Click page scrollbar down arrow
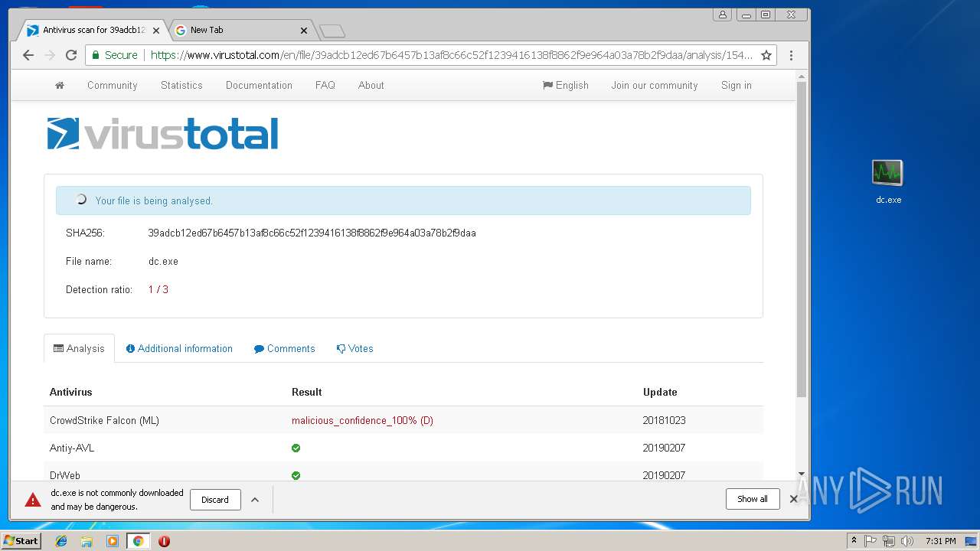Image resolution: width=980 pixels, height=551 pixels. 802,474
